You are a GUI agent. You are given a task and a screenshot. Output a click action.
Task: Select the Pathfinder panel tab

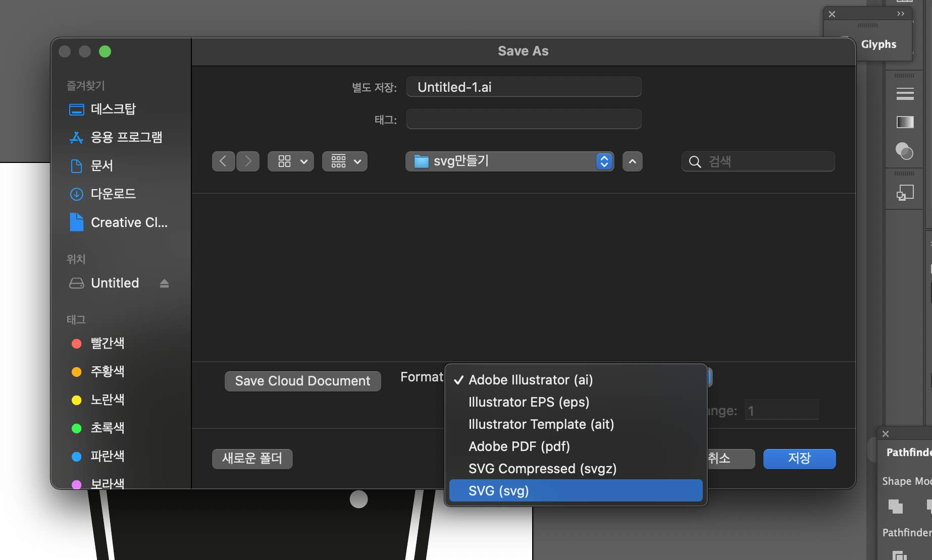[909, 453]
